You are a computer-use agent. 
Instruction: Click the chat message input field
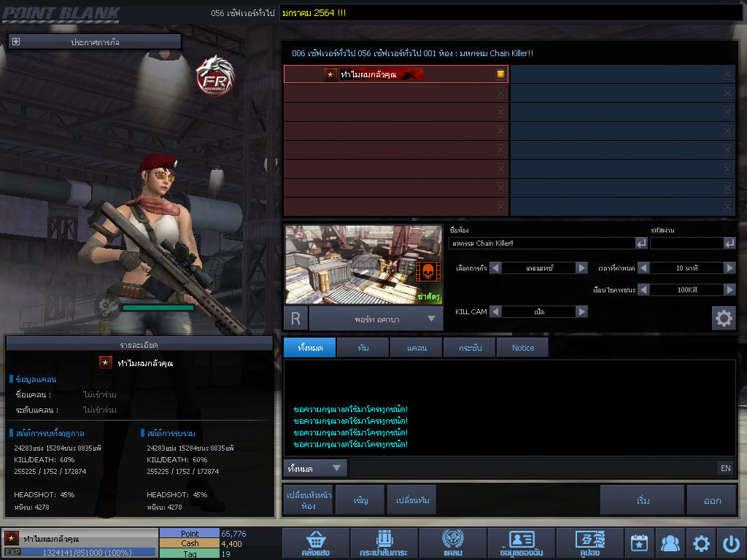[533, 468]
